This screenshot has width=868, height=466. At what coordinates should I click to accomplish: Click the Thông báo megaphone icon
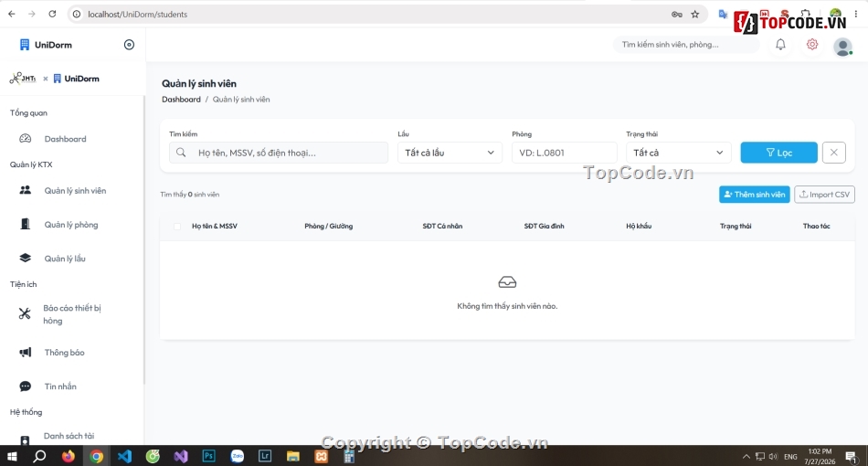pyautogui.click(x=25, y=352)
